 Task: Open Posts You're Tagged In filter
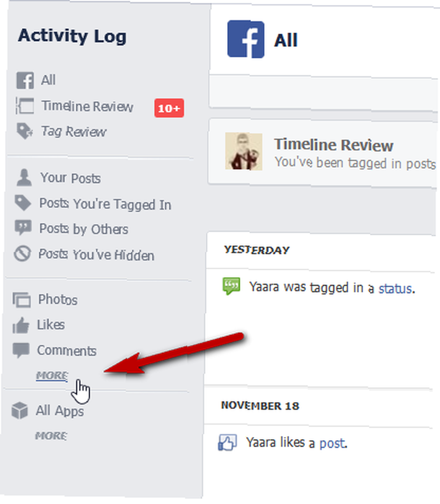105,204
